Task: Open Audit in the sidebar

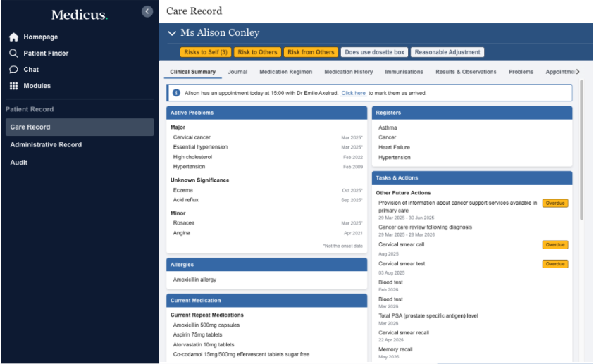Action: (19, 163)
